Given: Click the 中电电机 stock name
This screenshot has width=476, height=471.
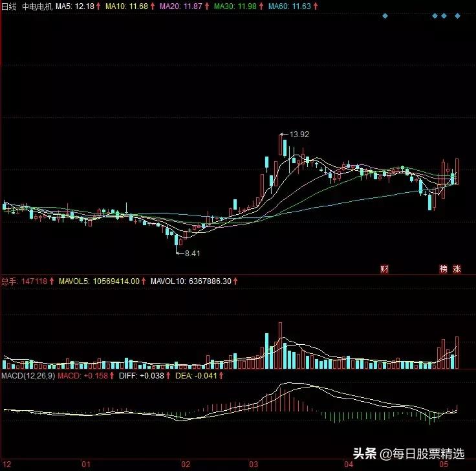Looking at the screenshot, I should pyautogui.click(x=38, y=6).
